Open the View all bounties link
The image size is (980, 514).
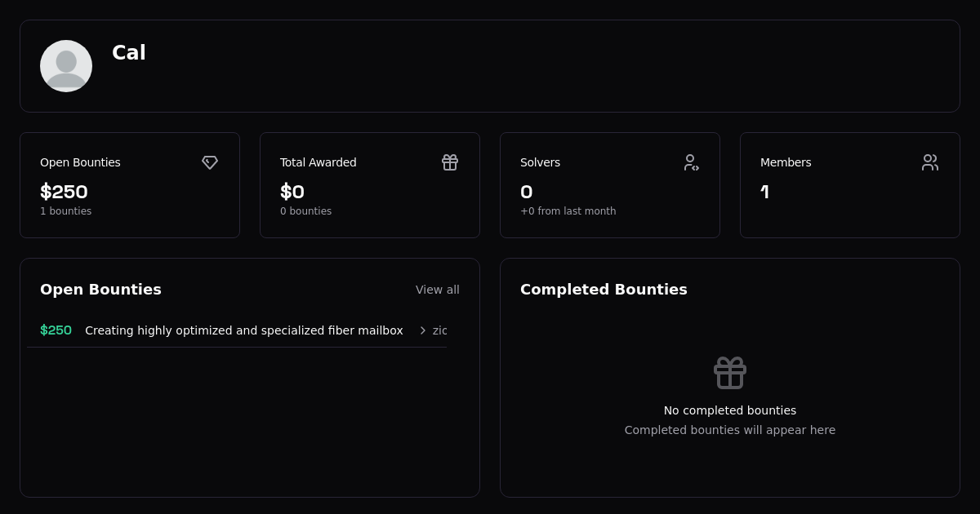[437, 290]
